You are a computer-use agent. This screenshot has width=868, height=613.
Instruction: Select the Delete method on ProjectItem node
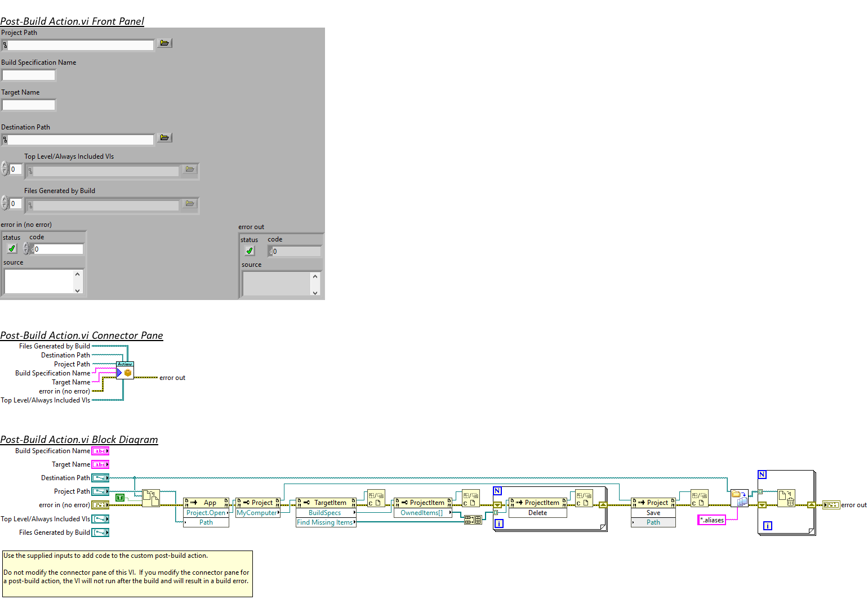pos(537,513)
